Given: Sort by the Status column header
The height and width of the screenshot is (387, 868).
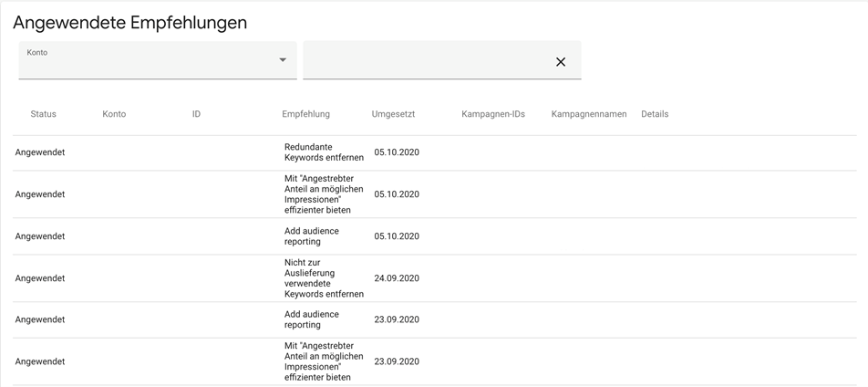Looking at the screenshot, I should (43, 114).
